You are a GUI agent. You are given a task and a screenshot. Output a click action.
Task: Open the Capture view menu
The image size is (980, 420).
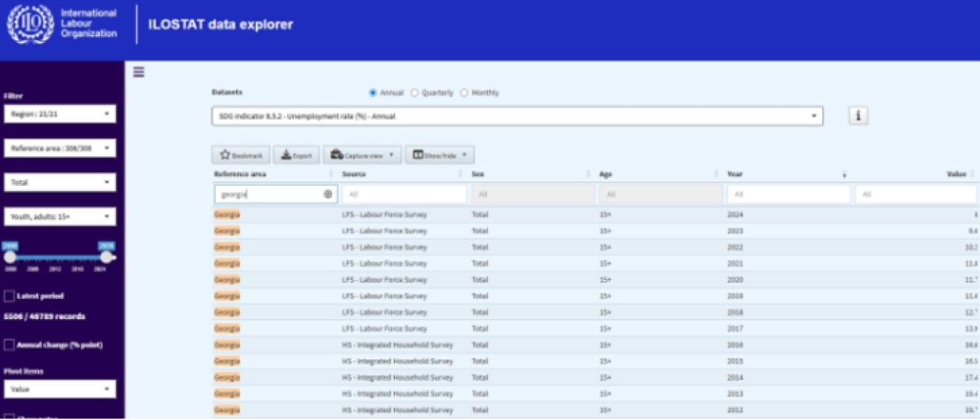pyautogui.click(x=362, y=155)
